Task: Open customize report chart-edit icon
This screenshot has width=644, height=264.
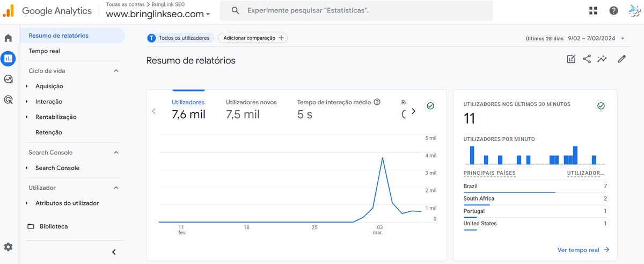Action: [571, 59]
